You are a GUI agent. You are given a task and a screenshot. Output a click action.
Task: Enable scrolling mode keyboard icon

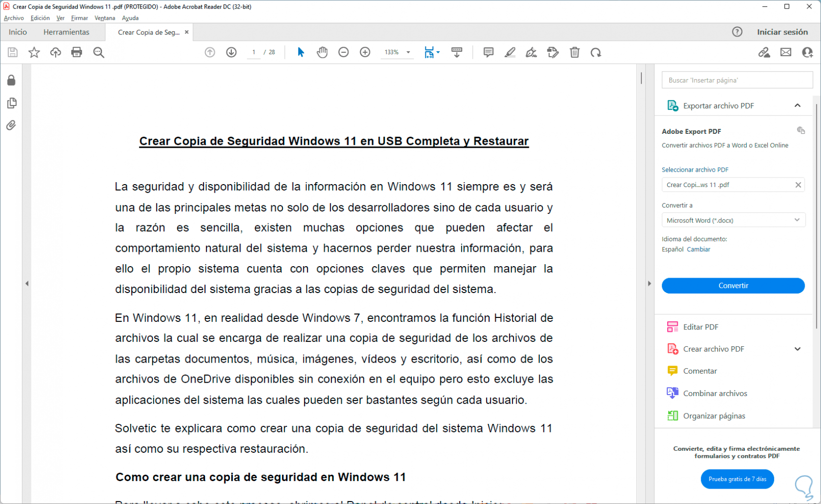click(x=457, y=52)
